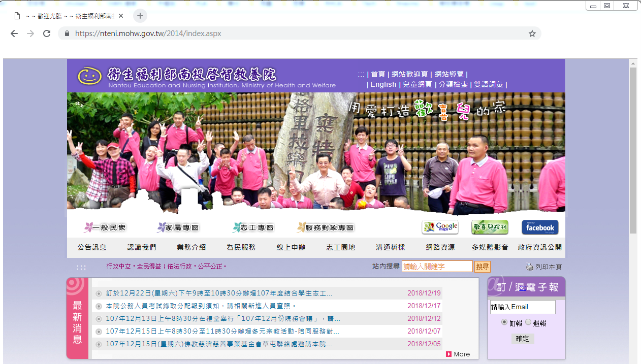Open the 雙語詞彙 link
Viewport: 641px width, 364px height.
click(489, 85)
